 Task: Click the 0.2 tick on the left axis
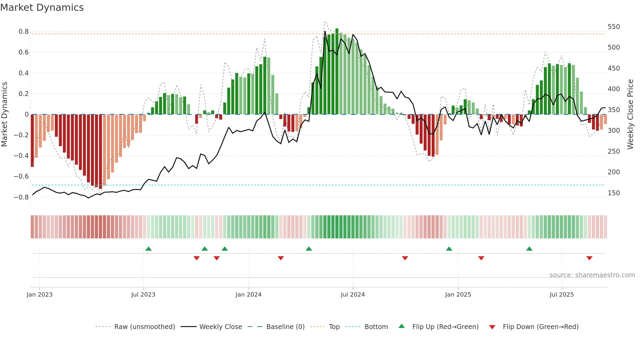(24, 94)
